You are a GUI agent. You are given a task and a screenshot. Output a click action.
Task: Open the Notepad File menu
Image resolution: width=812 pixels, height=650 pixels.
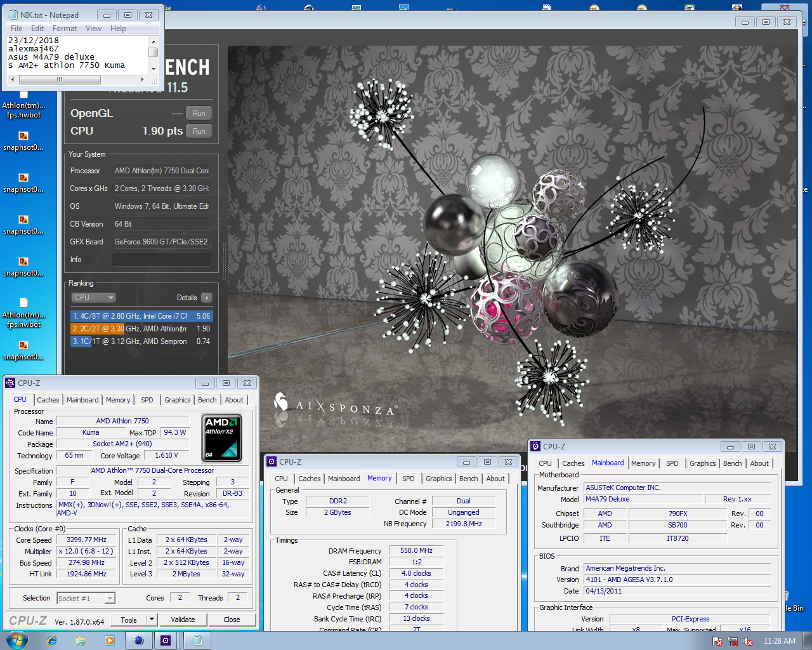tap(16, 29)
